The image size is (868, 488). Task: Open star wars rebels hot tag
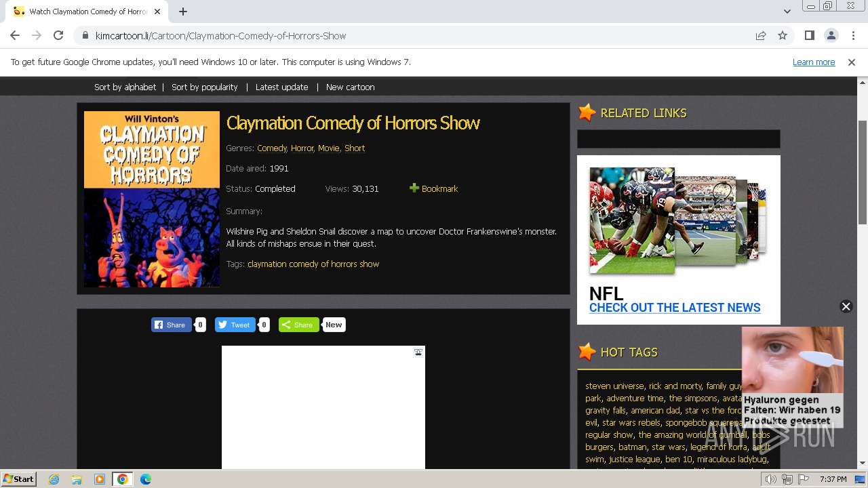pos(631,422)
